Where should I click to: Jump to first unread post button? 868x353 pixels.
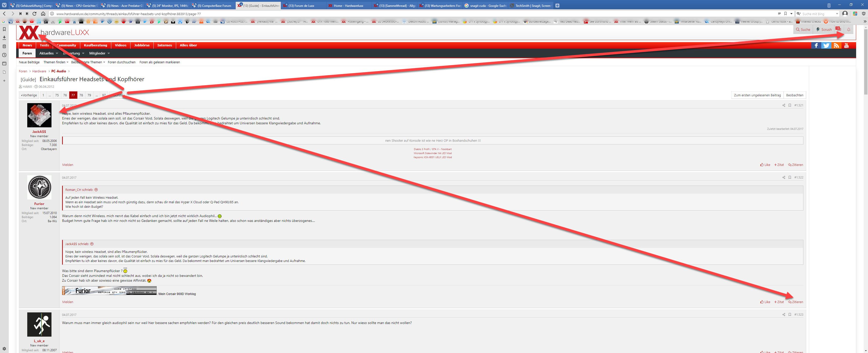tap(757, 95)
